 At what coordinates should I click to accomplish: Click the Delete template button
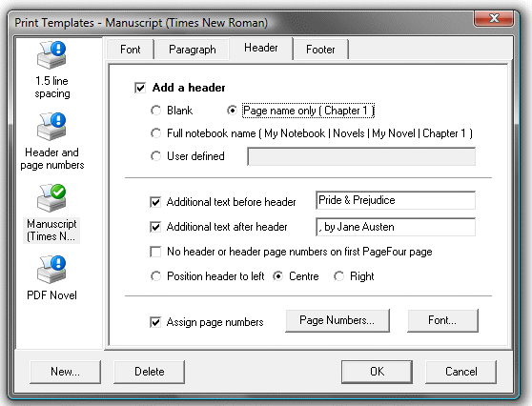click(150, 372)
